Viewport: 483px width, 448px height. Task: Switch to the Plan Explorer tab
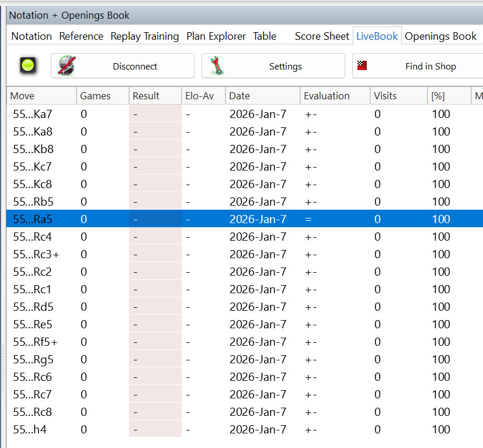coord(216,36)
